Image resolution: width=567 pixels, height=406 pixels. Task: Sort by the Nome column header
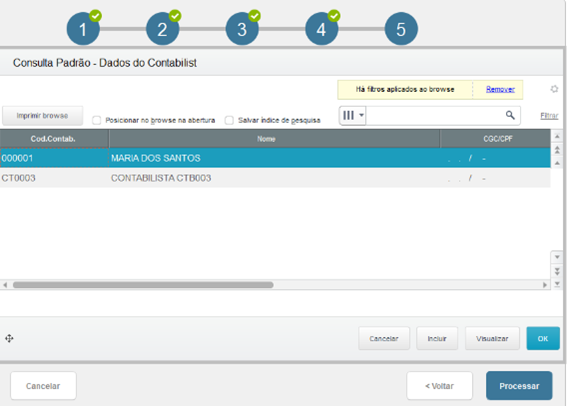pos(274,139)
